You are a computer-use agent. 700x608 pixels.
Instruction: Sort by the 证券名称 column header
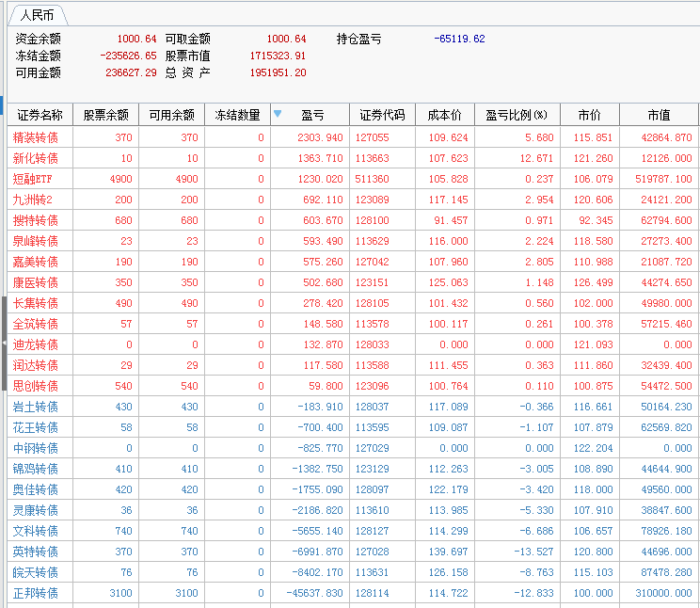[x=40, y=115]
